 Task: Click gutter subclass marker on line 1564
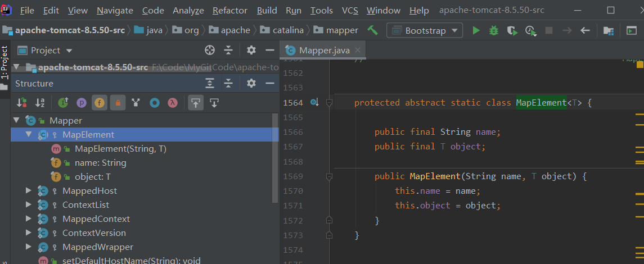coord(314,102)
